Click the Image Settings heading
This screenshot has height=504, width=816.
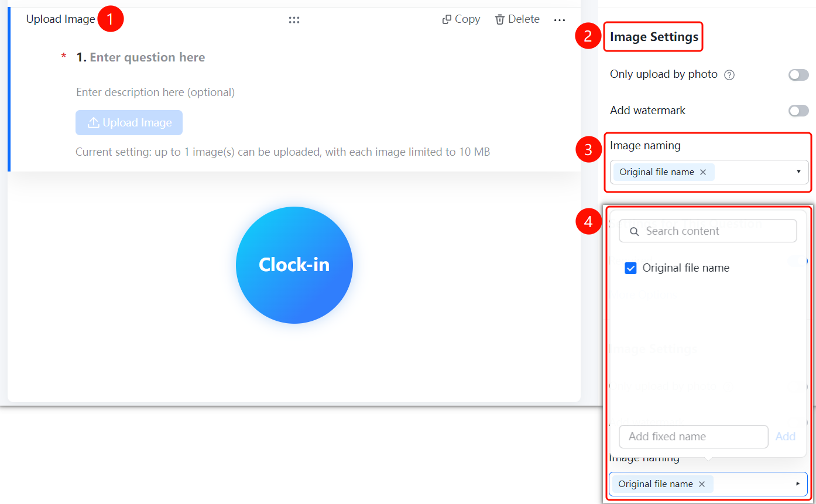pos(654,37)
